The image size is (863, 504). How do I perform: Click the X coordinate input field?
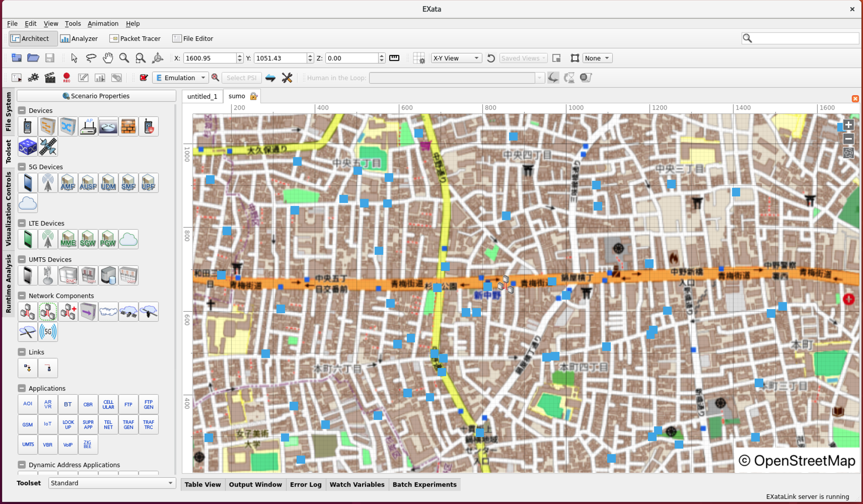tap(210, 58)
